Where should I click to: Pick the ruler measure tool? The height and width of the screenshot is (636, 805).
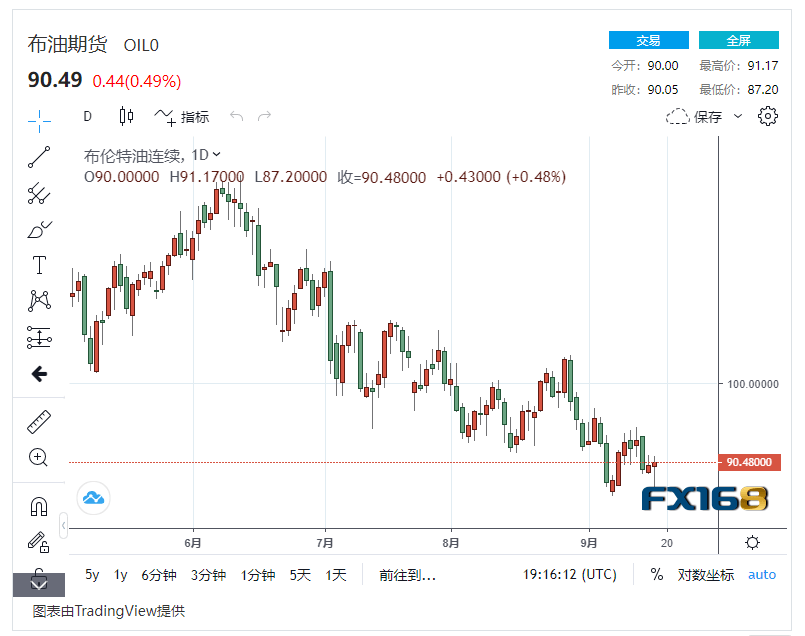pyautogui.click(x=39, y=421)
